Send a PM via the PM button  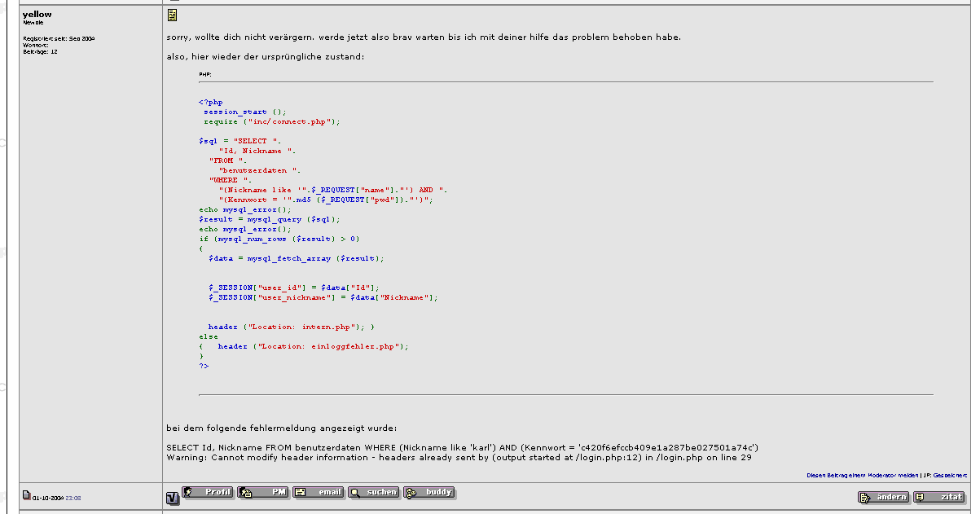click(x=263, y=493)
